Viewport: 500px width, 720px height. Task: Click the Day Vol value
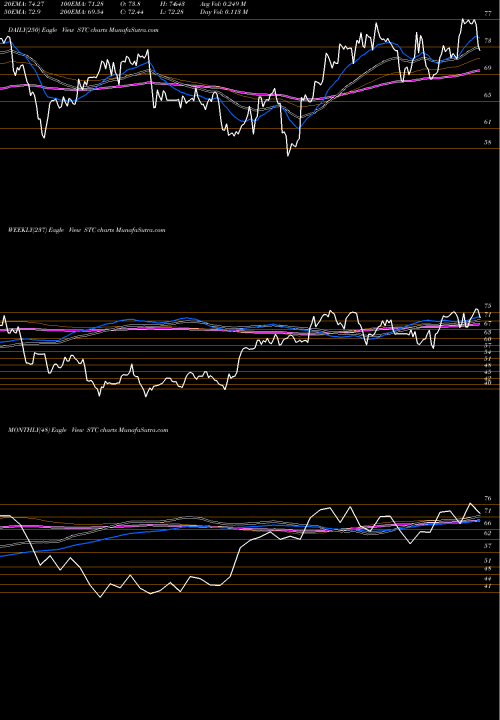[x=224, y=12]
